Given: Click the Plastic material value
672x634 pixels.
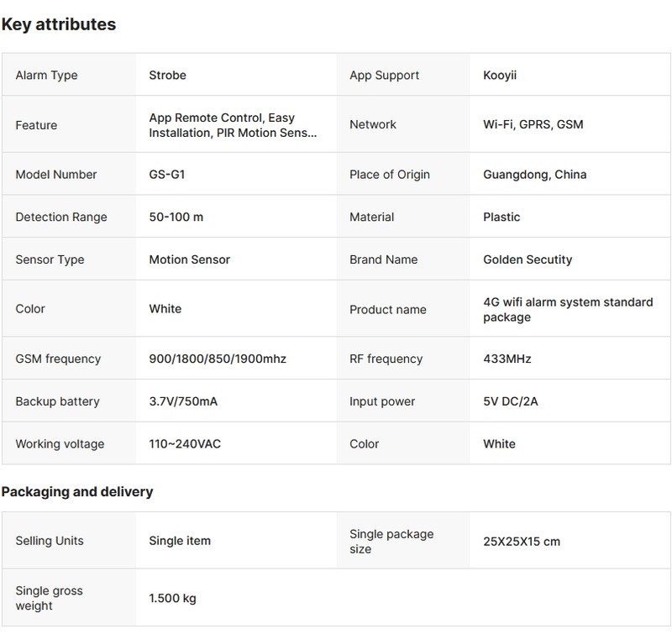Looking at the screenshot, I should coord(501,217).
